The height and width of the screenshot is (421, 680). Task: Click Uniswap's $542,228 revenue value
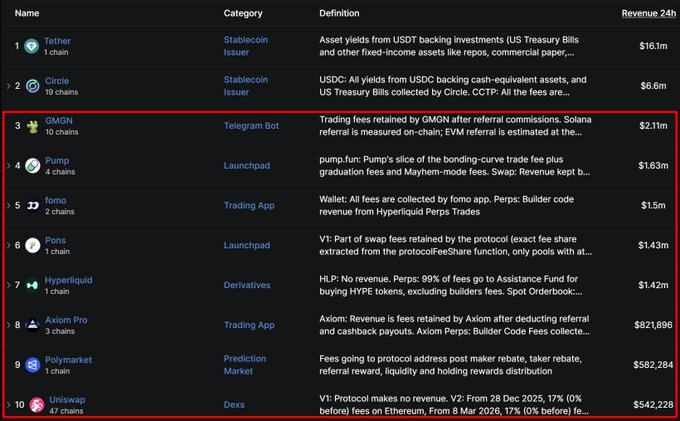tap(653, 405)
